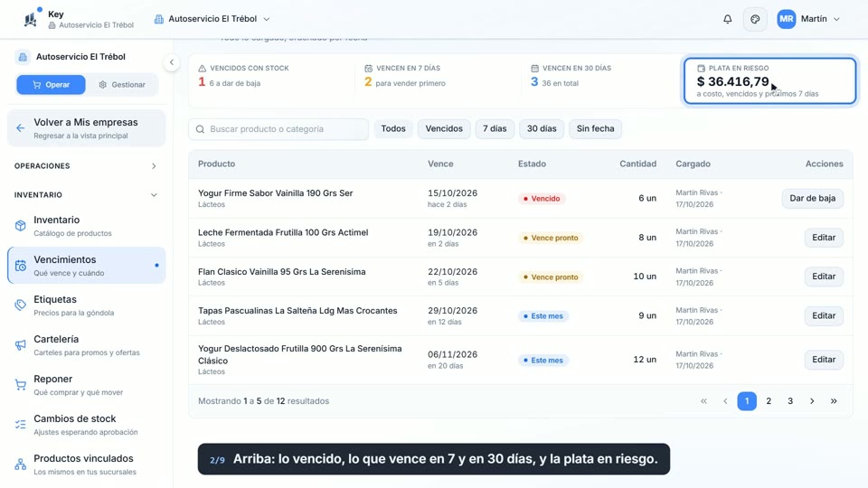Click the Vencen en 30 días summary card
Screen dimensions: 868x488
(603, 80)
